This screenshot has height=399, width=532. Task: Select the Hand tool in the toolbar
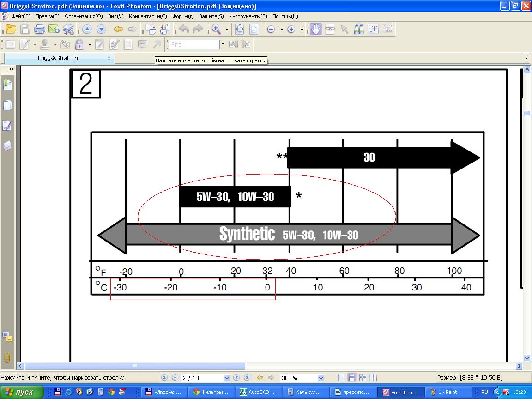pyautogui.click(x=316, y=29)
